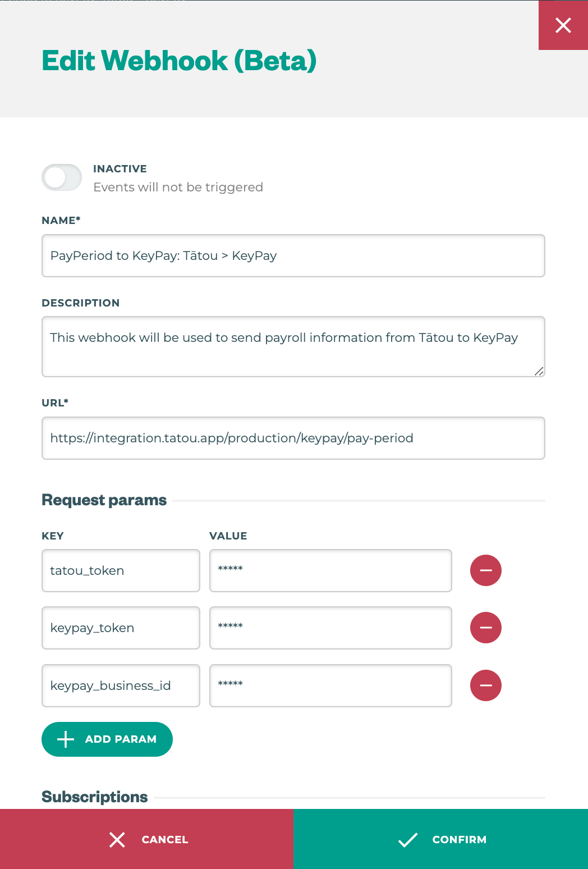Activate the webhook using the Inactive toggle

coord(62,177)
